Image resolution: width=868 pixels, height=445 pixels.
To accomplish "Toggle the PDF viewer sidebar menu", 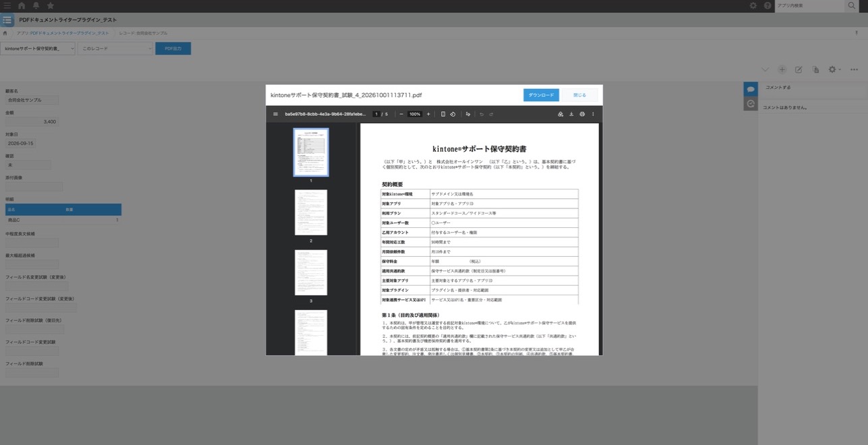I will click(x=275, y=114).
